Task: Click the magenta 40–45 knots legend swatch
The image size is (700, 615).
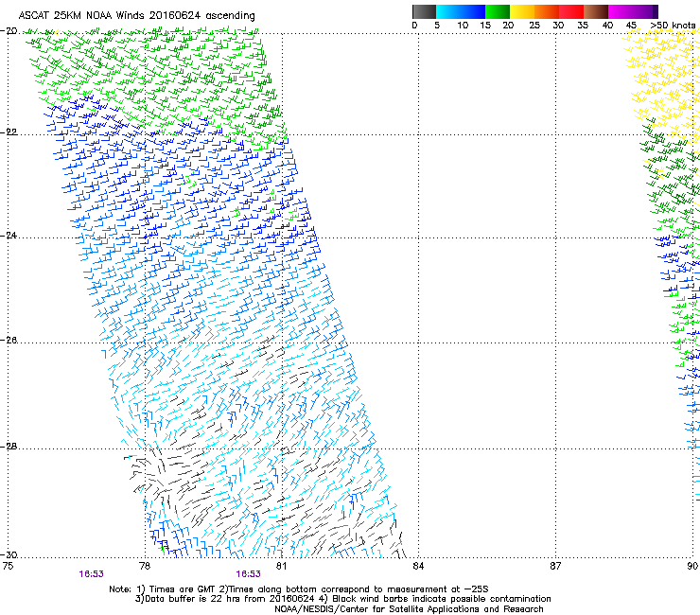Action: point(621,11)
